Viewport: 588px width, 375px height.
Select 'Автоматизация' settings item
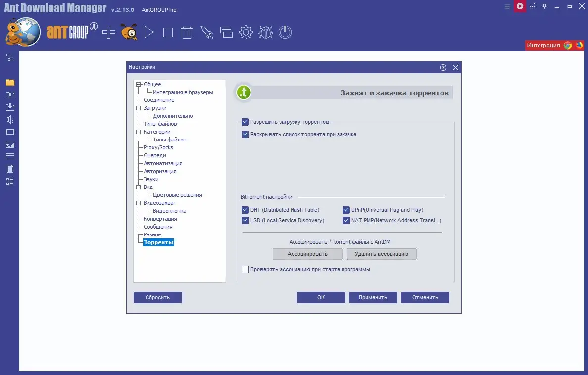click(163, 163)
